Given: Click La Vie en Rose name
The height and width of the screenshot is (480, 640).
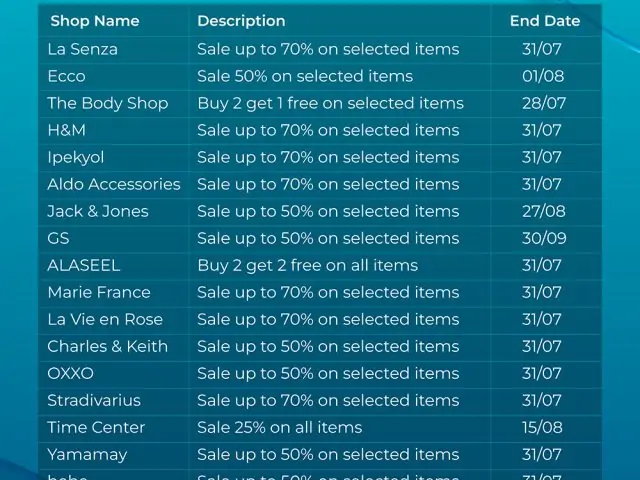Looking at the screenshot, I should (105, 320).
